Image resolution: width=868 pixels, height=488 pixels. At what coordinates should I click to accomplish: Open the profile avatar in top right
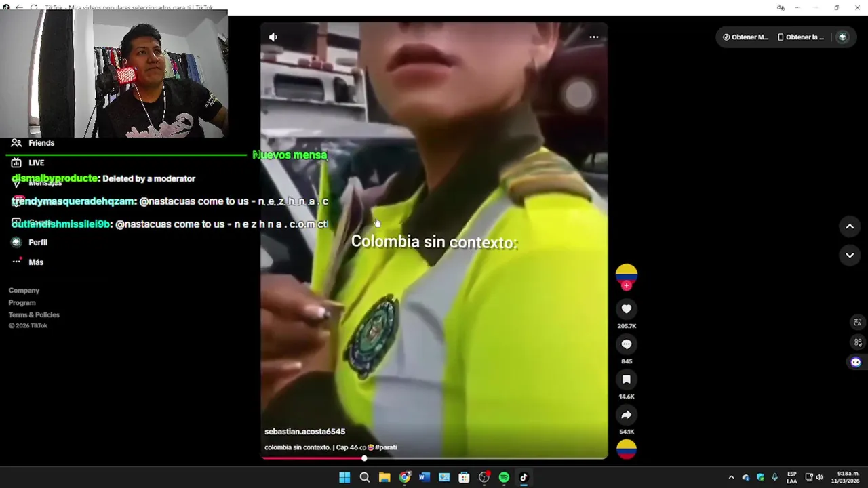coord(843,37)
